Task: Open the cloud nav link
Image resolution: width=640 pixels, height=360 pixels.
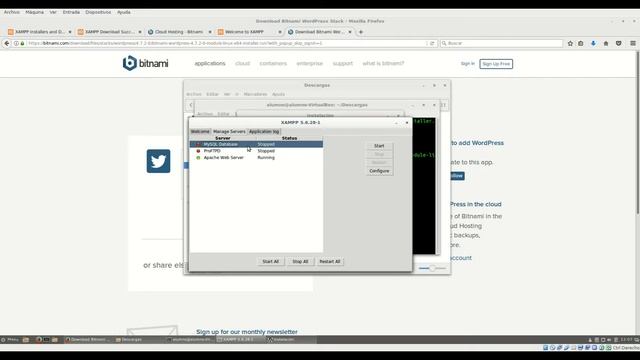Action: (242, 64)
